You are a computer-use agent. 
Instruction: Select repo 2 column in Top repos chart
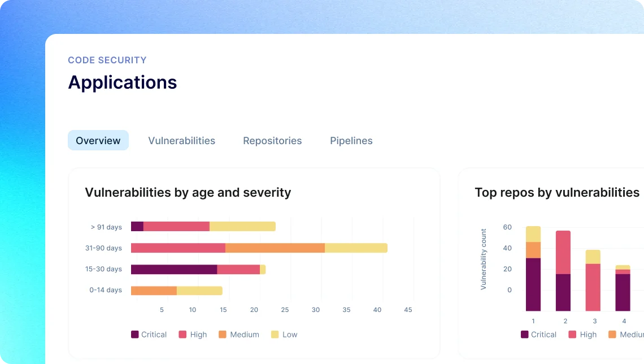tap(563, 271)
